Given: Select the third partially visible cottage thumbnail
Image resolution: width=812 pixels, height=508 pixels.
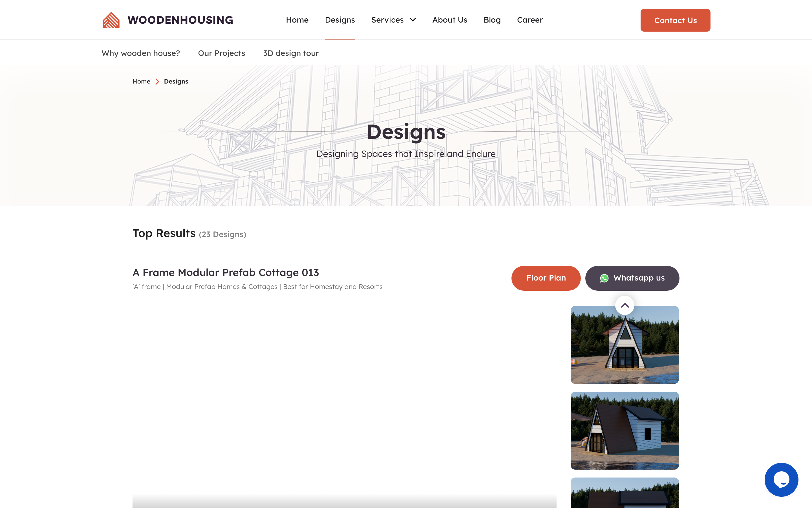Looking at the screenshot, I should pyautogui.click(x=625, y=492).
